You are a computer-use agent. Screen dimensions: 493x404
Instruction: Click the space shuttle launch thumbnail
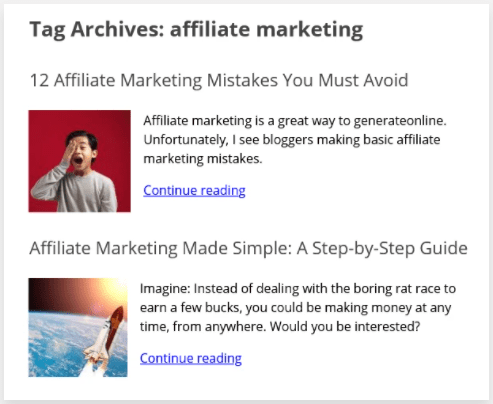click(78, 327)
